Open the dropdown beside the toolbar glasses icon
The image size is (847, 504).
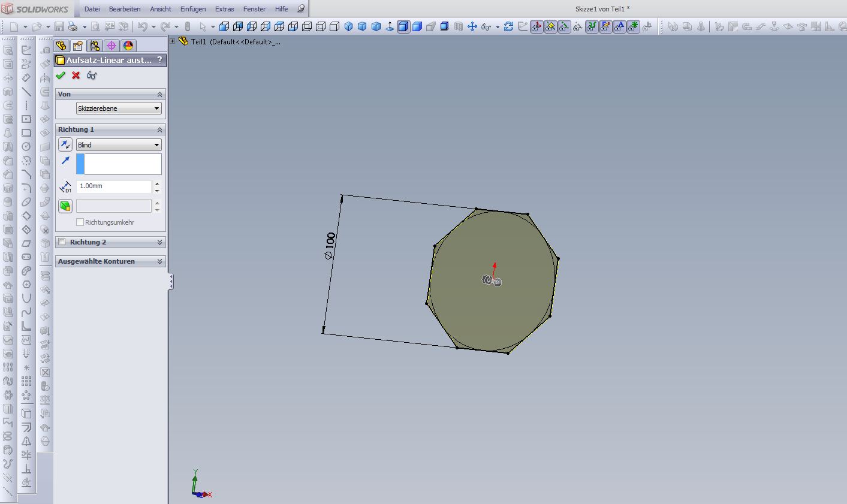click(498, 27)
